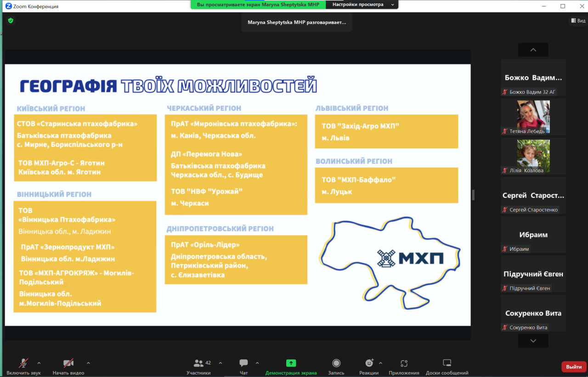Viewport: 588px width, 377px height.
Task: Turn on camera with Начать видео
Action: [x=68, y=366]
